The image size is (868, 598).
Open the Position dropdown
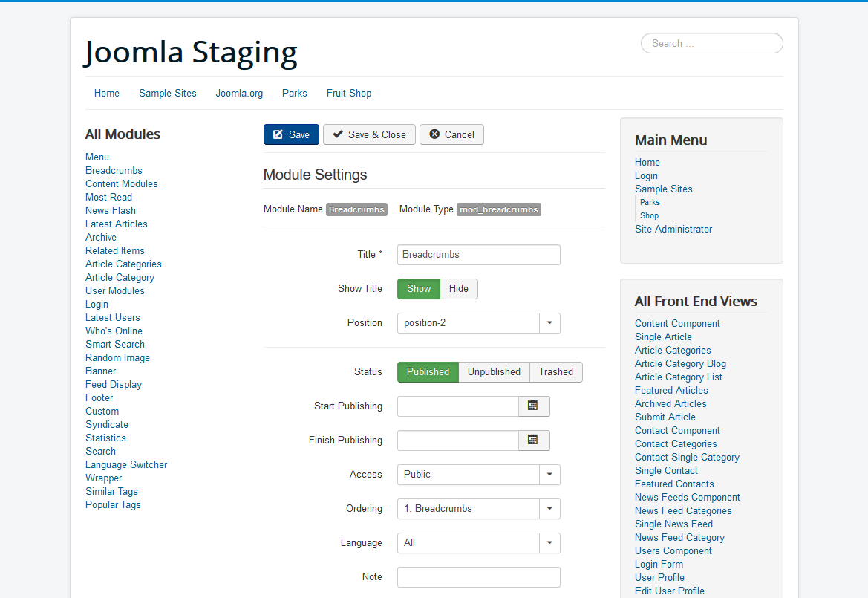479,323
